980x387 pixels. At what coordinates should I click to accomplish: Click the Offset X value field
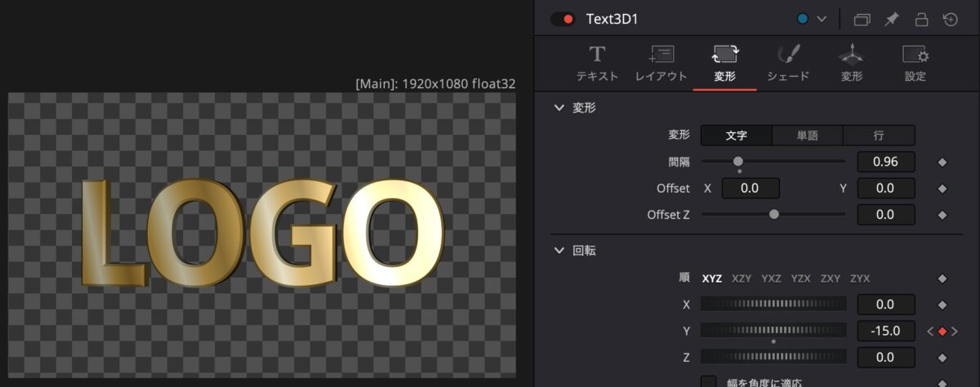tap(750, 189)
